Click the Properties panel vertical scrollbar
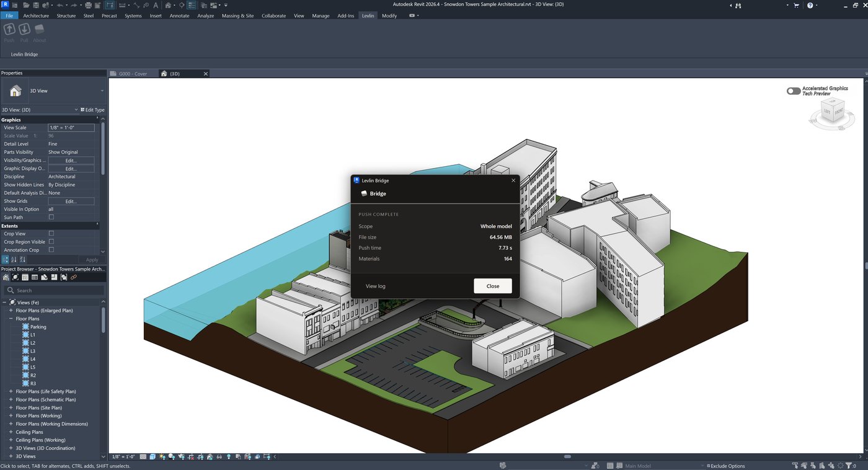868x470 pixels. 103,149
